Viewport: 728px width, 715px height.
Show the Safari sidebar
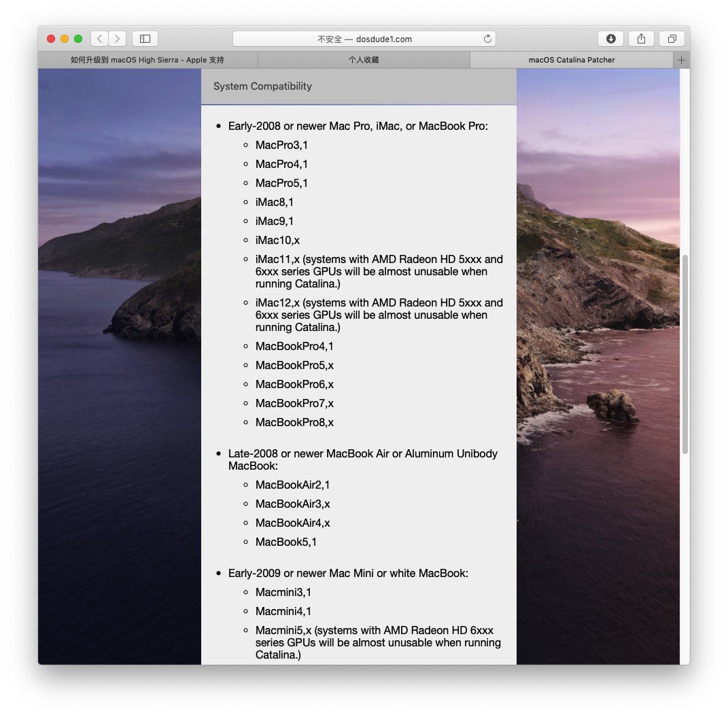[145, 39]
